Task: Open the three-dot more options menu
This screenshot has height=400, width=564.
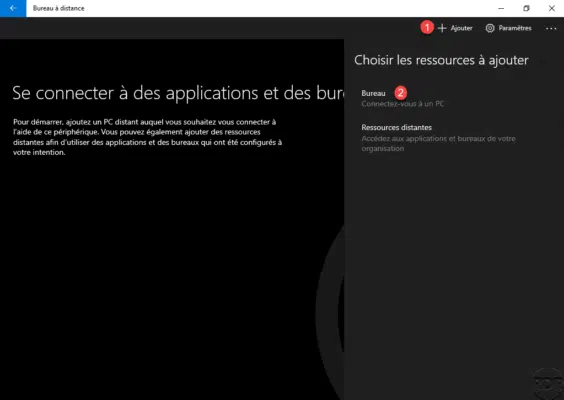Action: point(551,28)
